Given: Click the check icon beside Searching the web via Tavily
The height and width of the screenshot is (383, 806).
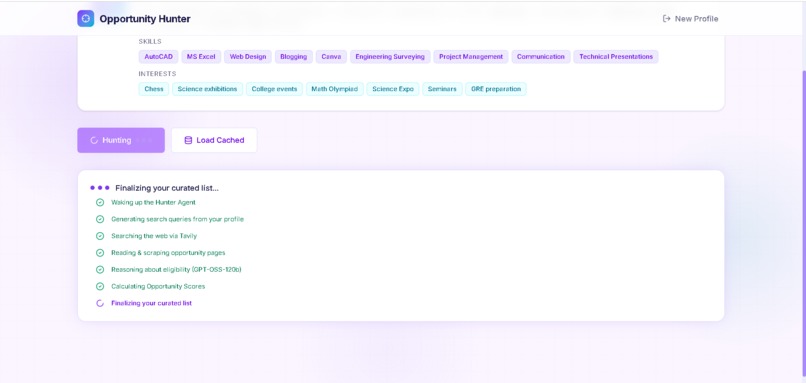Looking at the screenshot, I should point(100,236).
